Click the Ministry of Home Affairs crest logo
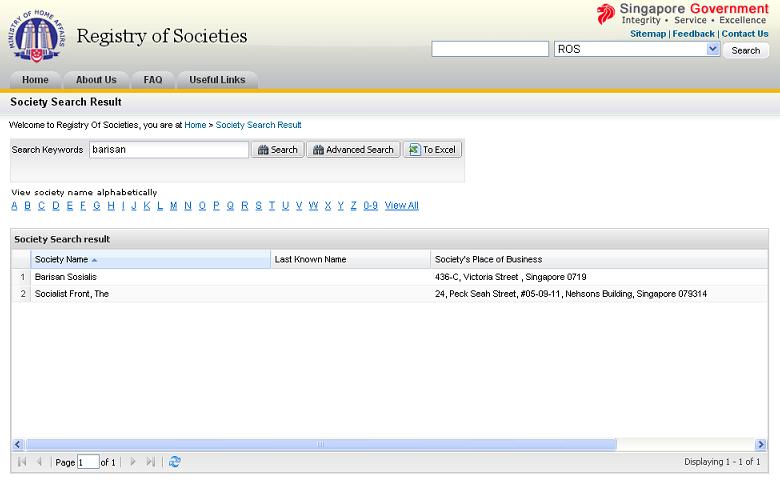The width and height of the screenshot is (780, 480). [36, 36]
